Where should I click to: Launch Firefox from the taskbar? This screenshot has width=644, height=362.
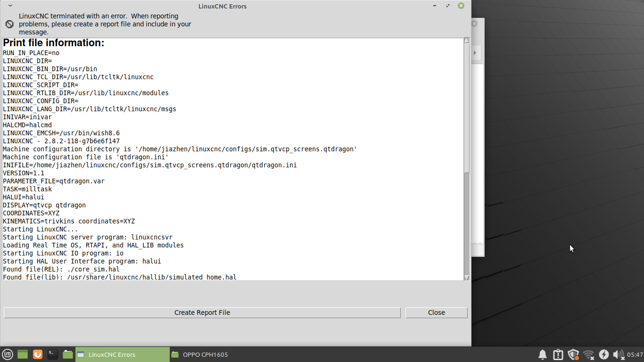click(38, 354)
